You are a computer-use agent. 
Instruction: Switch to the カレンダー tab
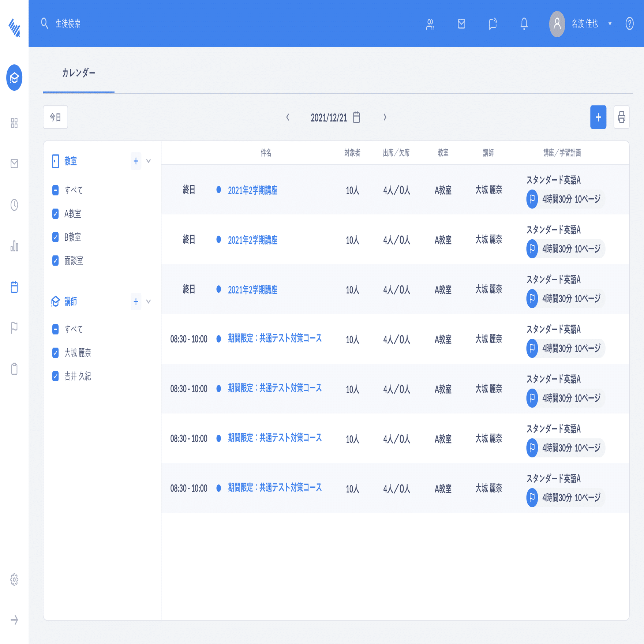[x=78, y=72]
